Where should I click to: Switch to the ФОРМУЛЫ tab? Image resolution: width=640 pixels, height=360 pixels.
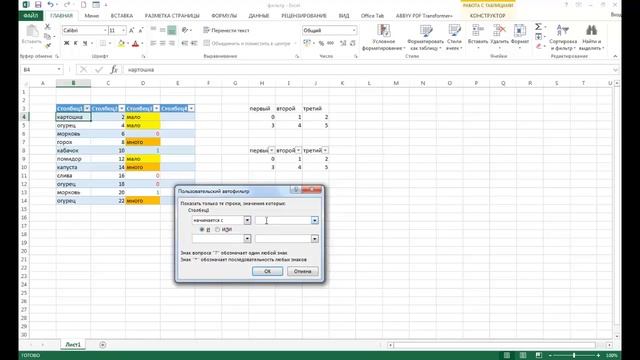point(224,16)
